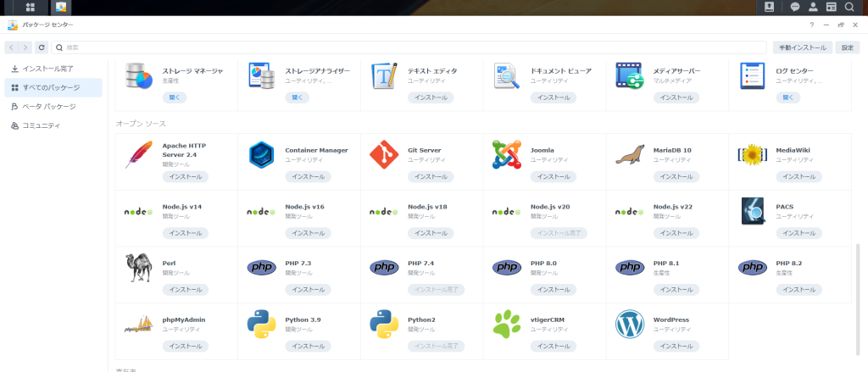Select the Python2 icon
The height and width of the screenshot is (372, 868).
coord(384,325)
